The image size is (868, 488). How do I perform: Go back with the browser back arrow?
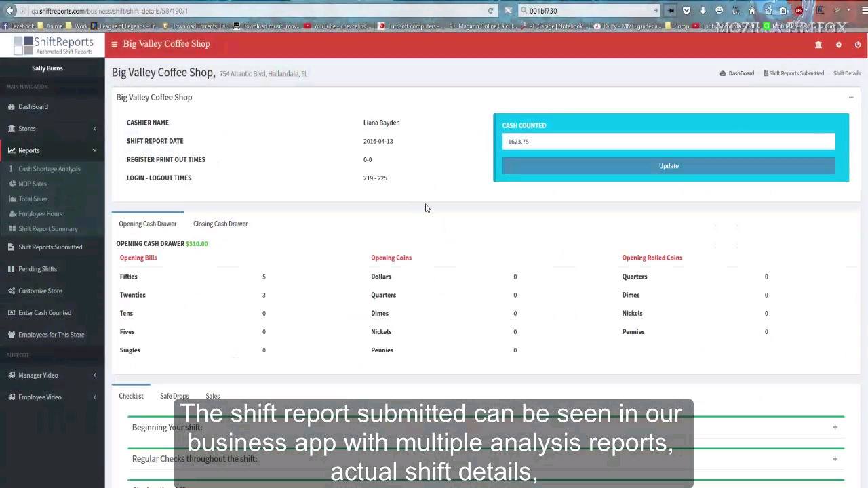pos(10,10)
